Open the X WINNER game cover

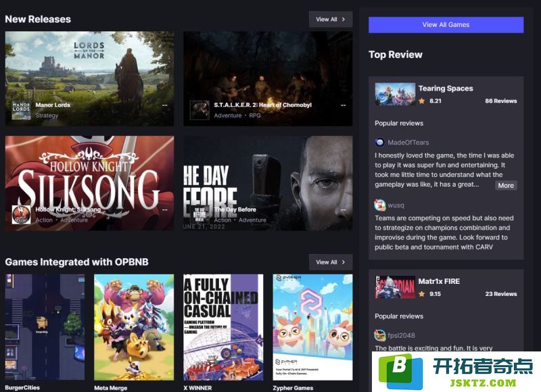coord(223,327)
